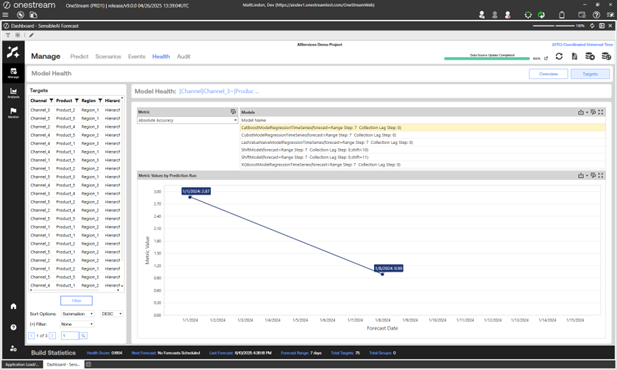Click the Filter button under Targets

pyautogui.click(x=76, y=301)
